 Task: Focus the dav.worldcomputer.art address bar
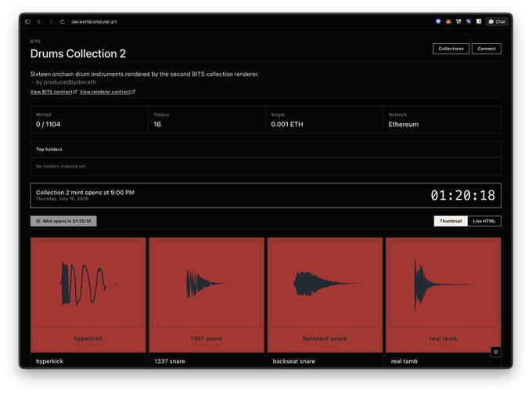coord(94,22)
